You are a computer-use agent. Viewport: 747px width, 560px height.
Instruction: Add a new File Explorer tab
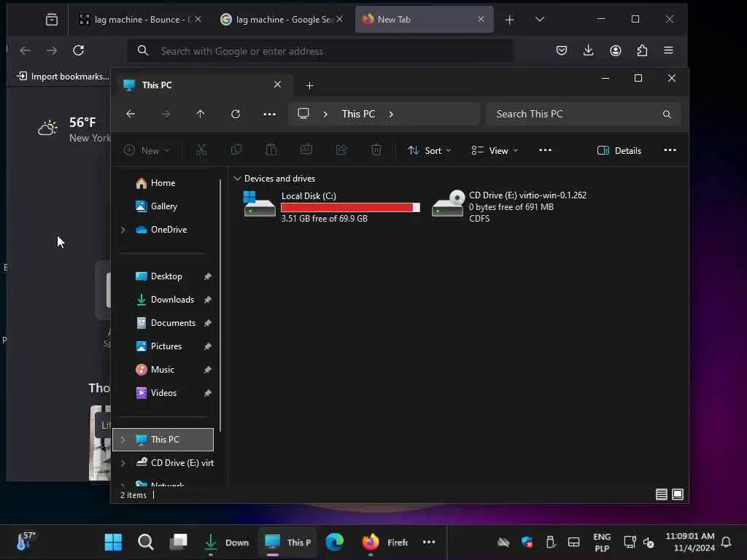309,86
